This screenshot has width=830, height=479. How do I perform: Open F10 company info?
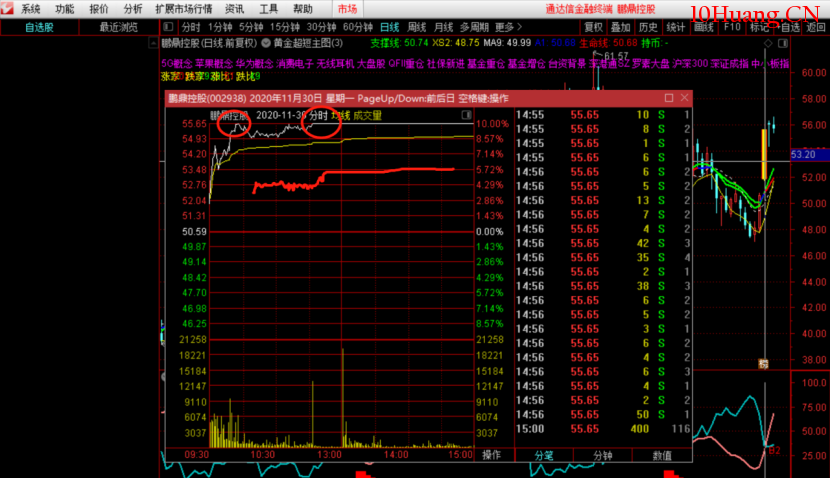tap(732, 27)
